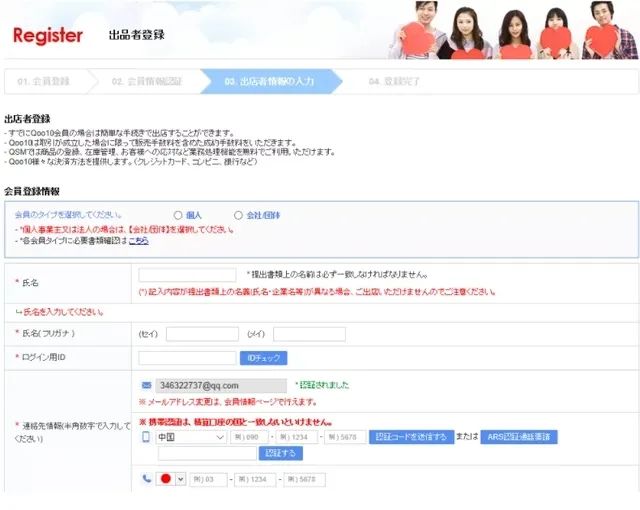
Task: Focus the (セイ) furigana input
Action: [202, 334]
